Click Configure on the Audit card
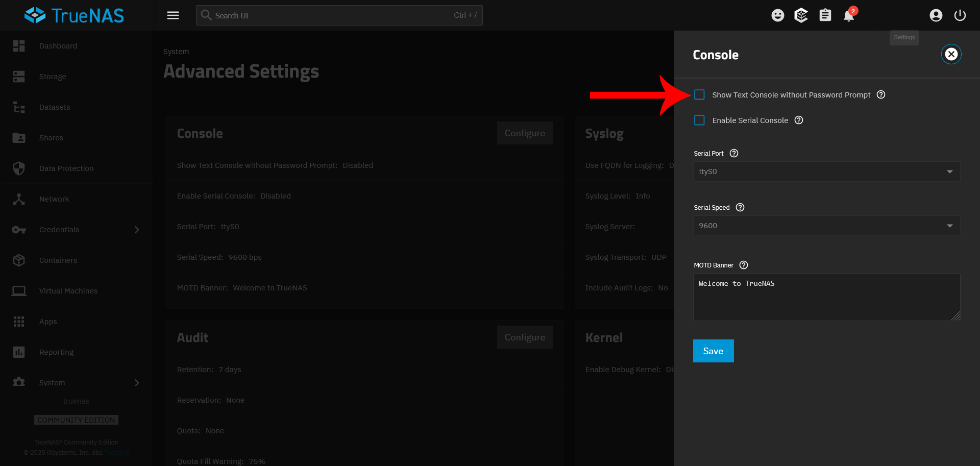This screenshot has width=980, height=466. point(525,337)
